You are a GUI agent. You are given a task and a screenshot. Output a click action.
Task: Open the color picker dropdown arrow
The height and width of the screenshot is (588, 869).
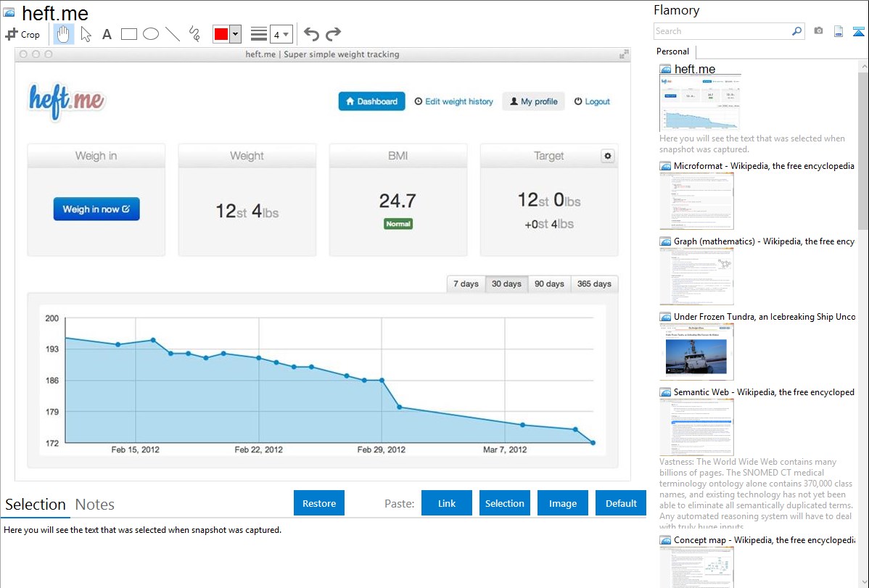(235, 34)
